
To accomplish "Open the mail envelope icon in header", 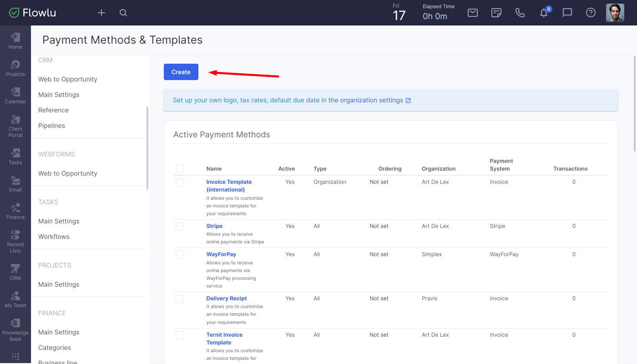I will [473, 13].
